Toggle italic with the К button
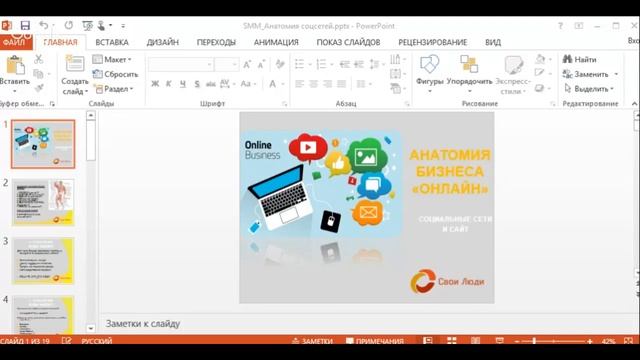The height and width of the screenshot is (360, 640). 169,84
